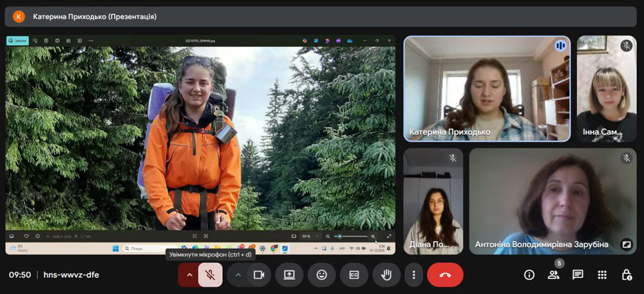Open the three-dot more options menu
644x294 pixels.
[x=413, y=275]
